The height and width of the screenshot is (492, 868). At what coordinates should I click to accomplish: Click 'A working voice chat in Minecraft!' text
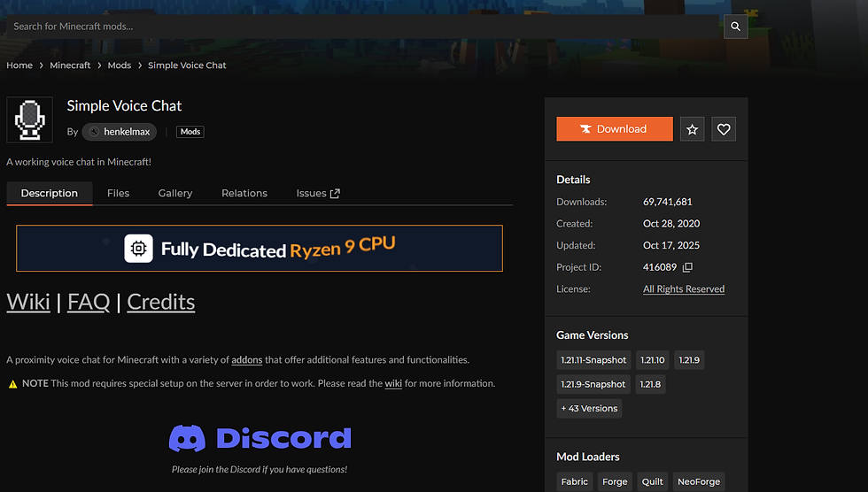pos(79,162)
